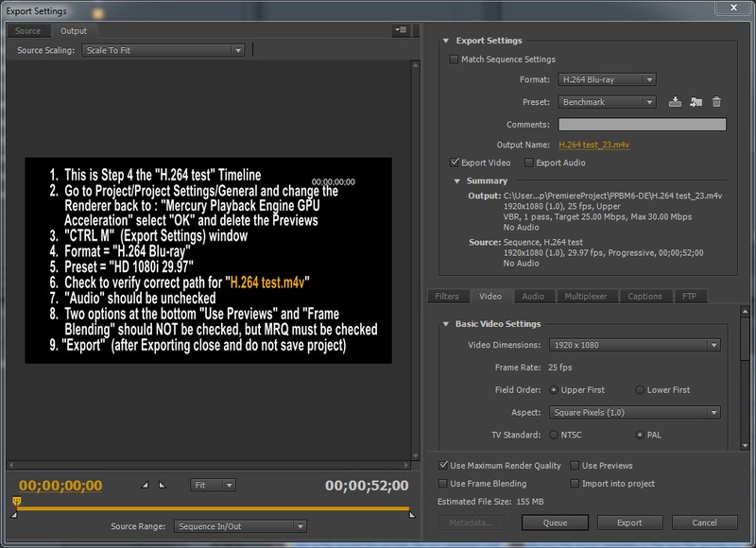Collapse the Summary section triangle

(458, 180)
